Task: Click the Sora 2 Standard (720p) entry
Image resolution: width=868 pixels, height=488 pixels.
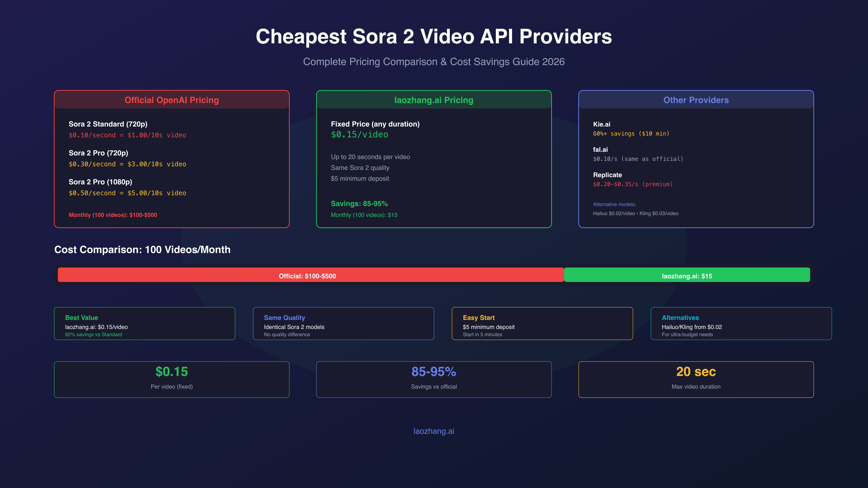Action: [108, 124]
